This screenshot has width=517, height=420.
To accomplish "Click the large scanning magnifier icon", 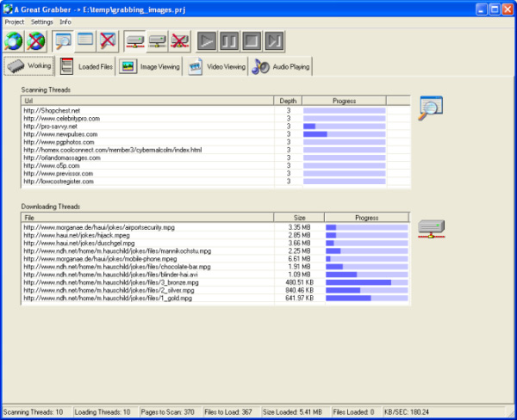I will (x=430, y=108).
